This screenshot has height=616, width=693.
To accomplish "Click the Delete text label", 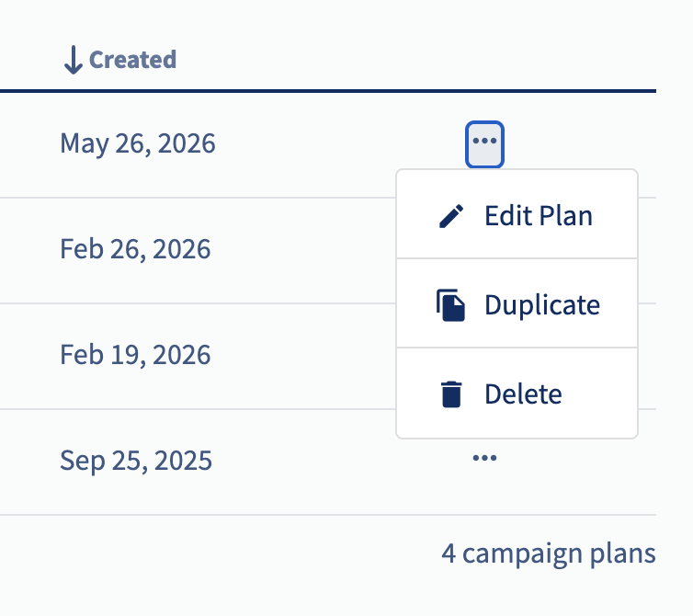I will [523, 394].
